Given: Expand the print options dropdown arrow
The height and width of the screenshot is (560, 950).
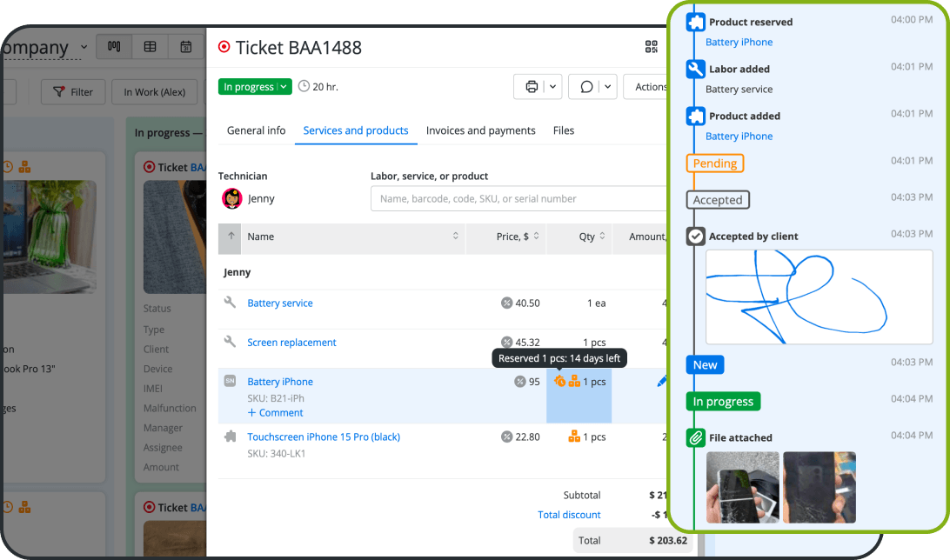Looking at the screenshot, I should click(x=553, y=87).
